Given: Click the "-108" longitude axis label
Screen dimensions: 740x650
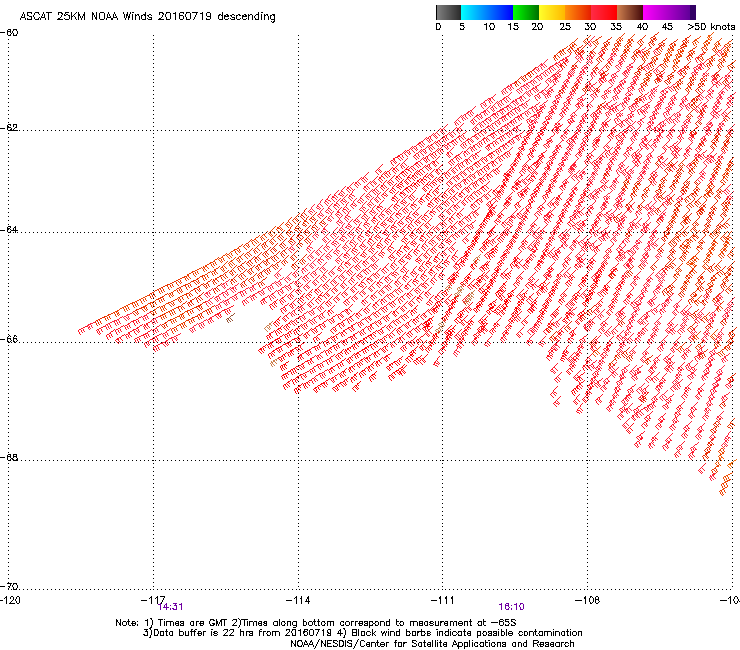Looking at the screenshot, I should coord(587,600).
